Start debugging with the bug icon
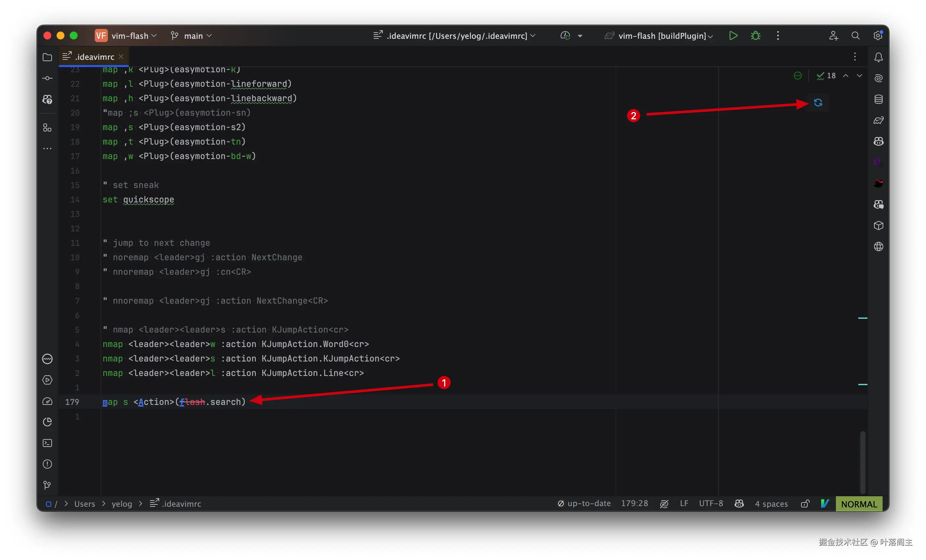The width and height of the screenshot is (926, 560). (755, 36)
